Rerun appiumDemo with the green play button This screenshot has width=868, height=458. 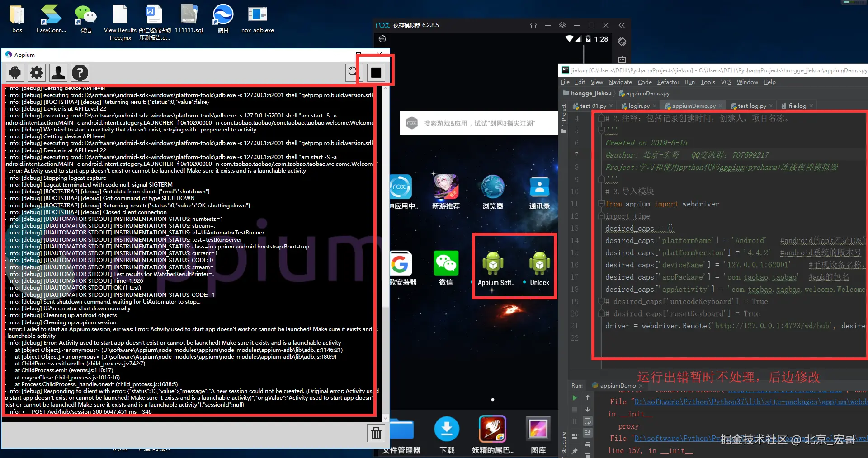coord(575,398)
